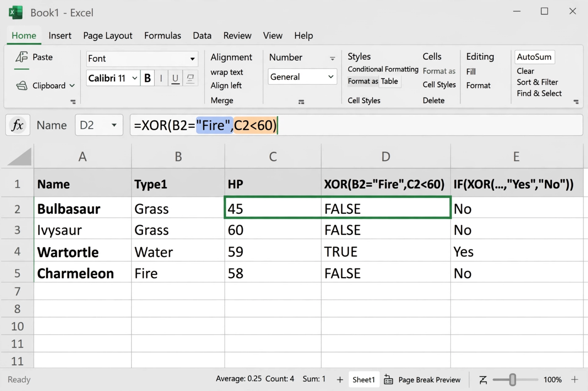
Task: Click the zoom out icon beside slider
Action: [x=483, y=380]
